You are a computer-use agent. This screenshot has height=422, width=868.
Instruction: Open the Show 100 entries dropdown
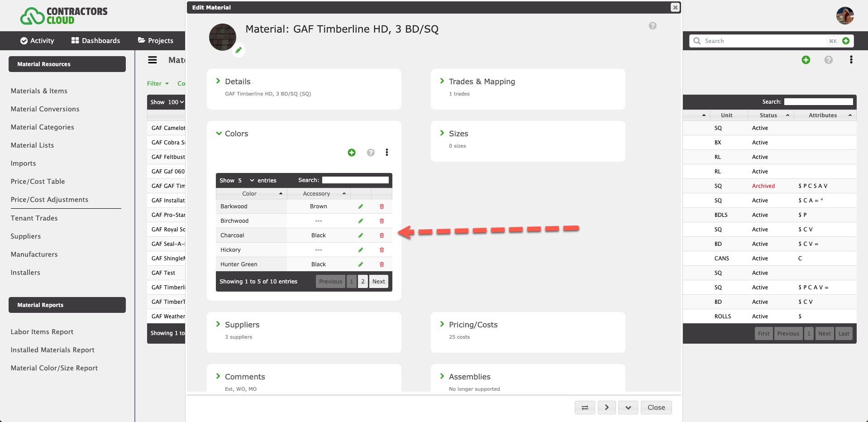(176, 102)
